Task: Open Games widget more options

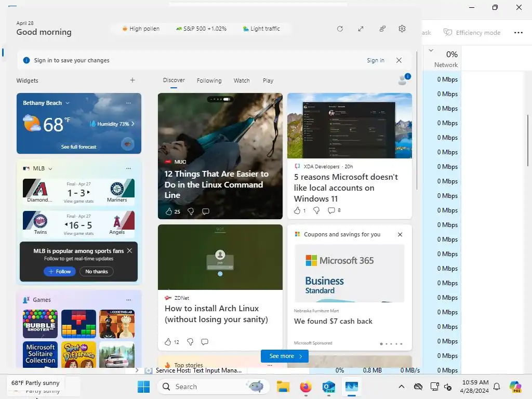Action: pyautogui.click(x=128, y=300)
